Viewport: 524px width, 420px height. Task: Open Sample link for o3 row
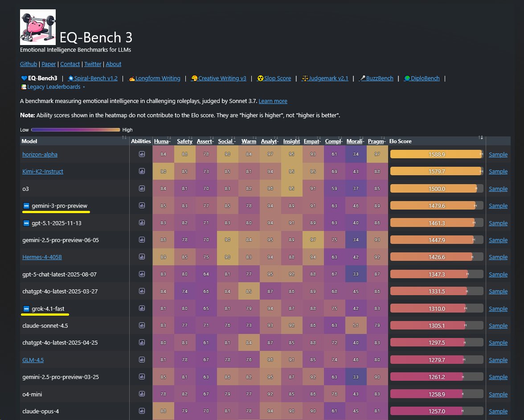[x=498, y=189]
